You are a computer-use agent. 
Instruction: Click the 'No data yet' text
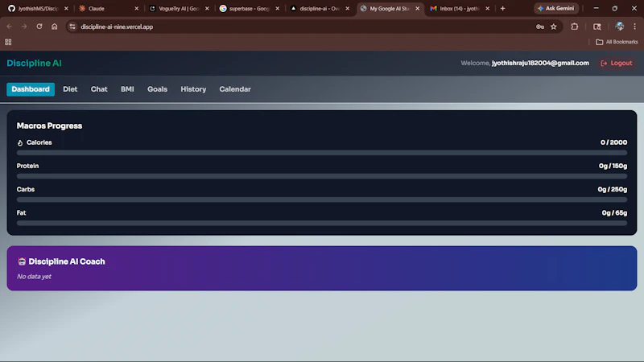34,277
